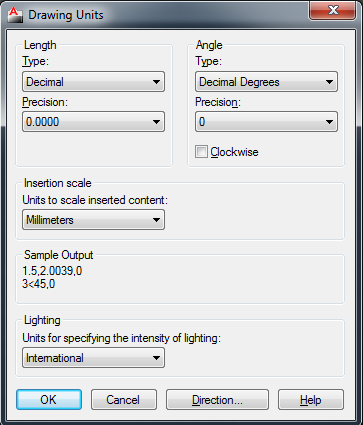Click the Type label under Length

pyautogui.click(x=35, y=62)
